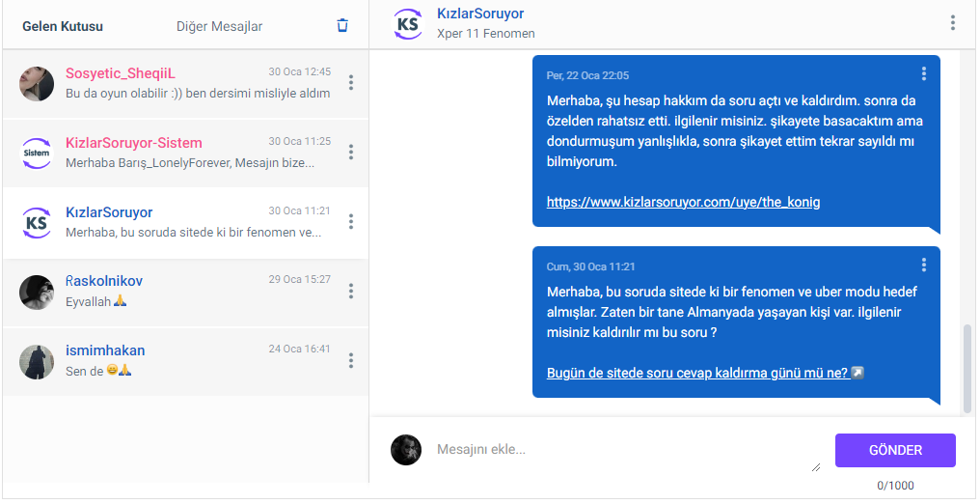Click your own avatar beside message box
The width and height of the screenshot is (980, 504).
pyautogui.click(x=406, y=450)
